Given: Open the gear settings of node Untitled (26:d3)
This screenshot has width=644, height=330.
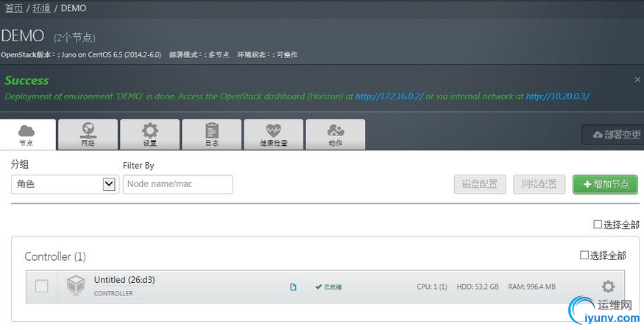Looking at the screenshot, I should coord(608,287).
